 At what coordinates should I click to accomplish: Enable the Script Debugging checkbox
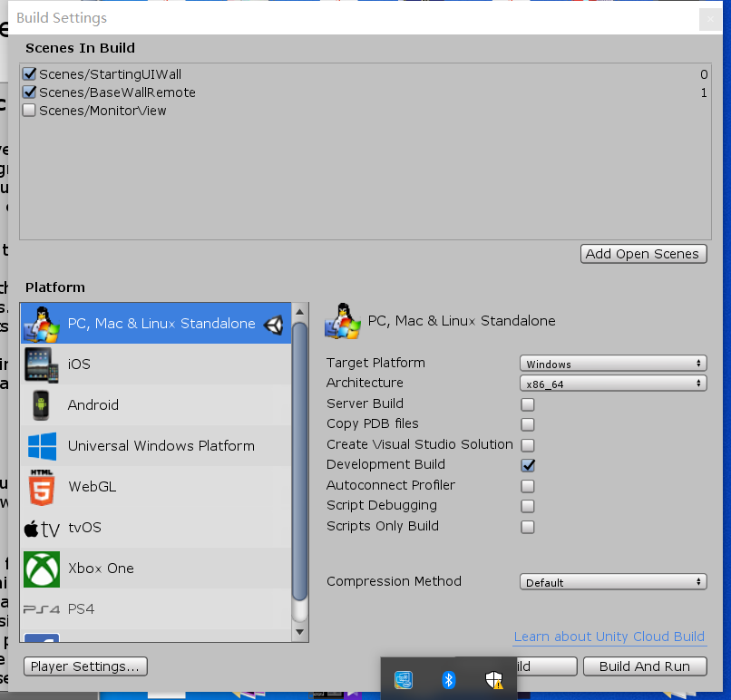pyautogui.click(x=528, y=506)
